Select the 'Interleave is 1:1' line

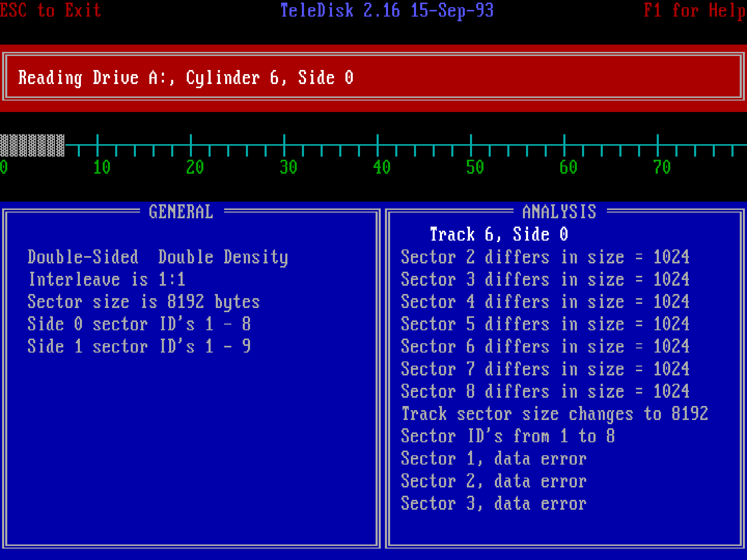click(x=107, y=279)
